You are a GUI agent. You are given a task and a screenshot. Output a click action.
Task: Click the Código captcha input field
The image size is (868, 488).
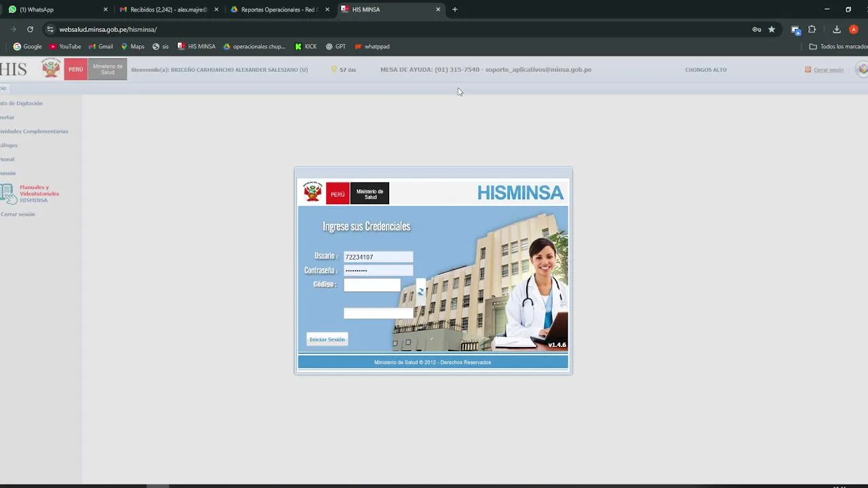click(372, 285)
